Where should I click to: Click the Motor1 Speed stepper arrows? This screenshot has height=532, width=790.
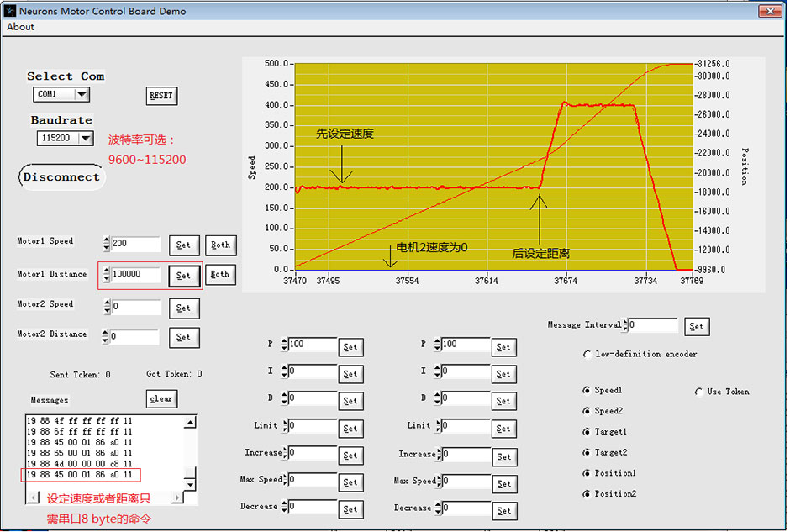click(106, 244)
